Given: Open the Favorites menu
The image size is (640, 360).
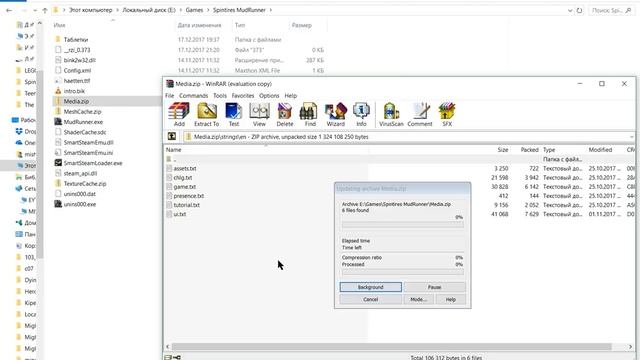Looking at the screenshot, I should click(243, 96).
